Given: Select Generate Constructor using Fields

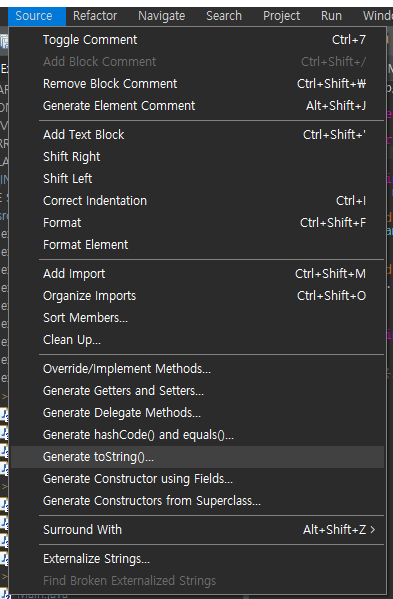Looking at the screenshot, I should (197, 479).
